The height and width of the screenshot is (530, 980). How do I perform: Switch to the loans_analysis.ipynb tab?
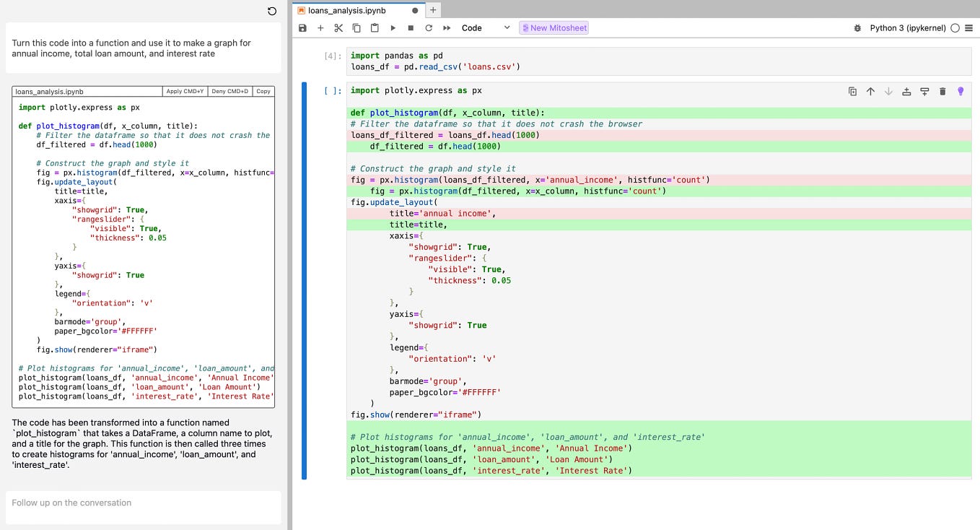[346, 10]
